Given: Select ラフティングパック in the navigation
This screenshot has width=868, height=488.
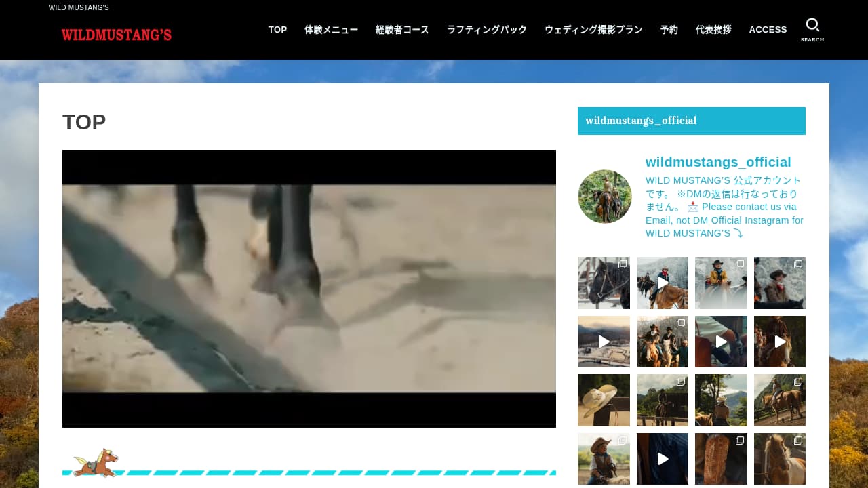Looking at the screenshot, I should point(486,30).
